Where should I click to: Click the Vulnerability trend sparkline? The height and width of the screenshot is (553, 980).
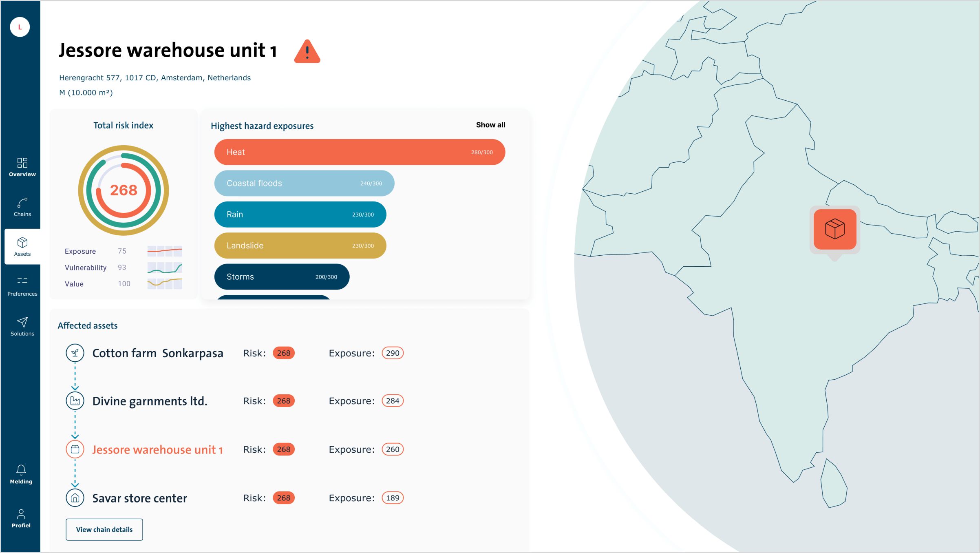tap(165, 268)
